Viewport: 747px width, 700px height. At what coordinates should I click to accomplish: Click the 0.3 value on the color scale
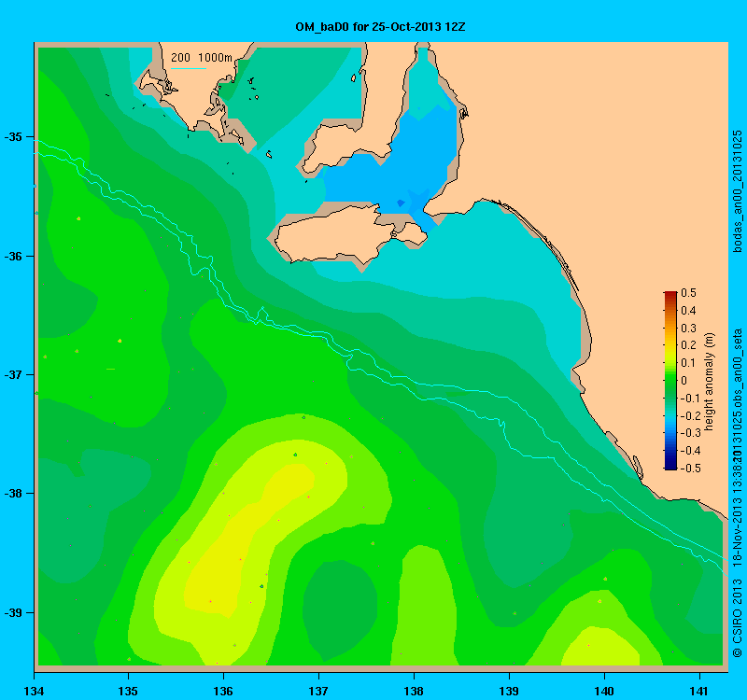point(688,329)
